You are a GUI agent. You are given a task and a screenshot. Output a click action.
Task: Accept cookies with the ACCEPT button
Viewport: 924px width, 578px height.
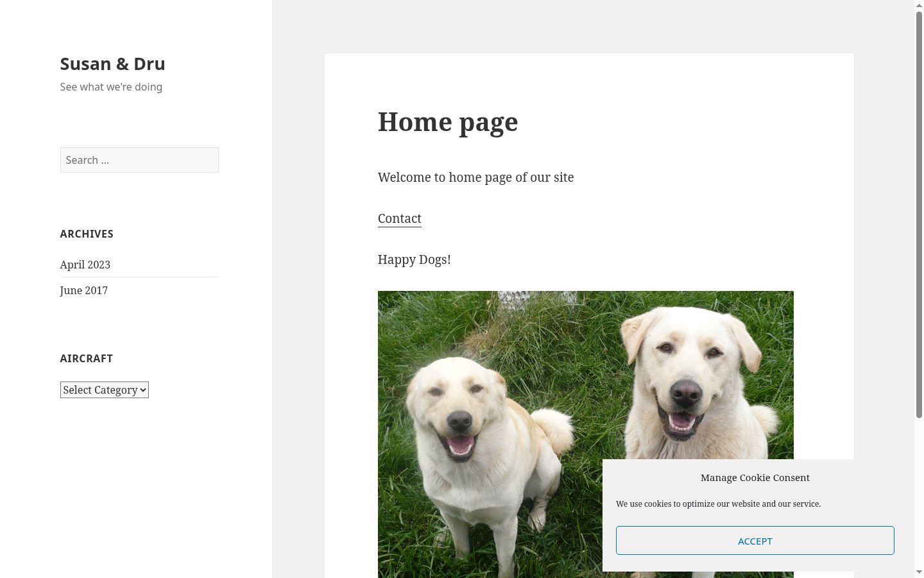point(755,541)
